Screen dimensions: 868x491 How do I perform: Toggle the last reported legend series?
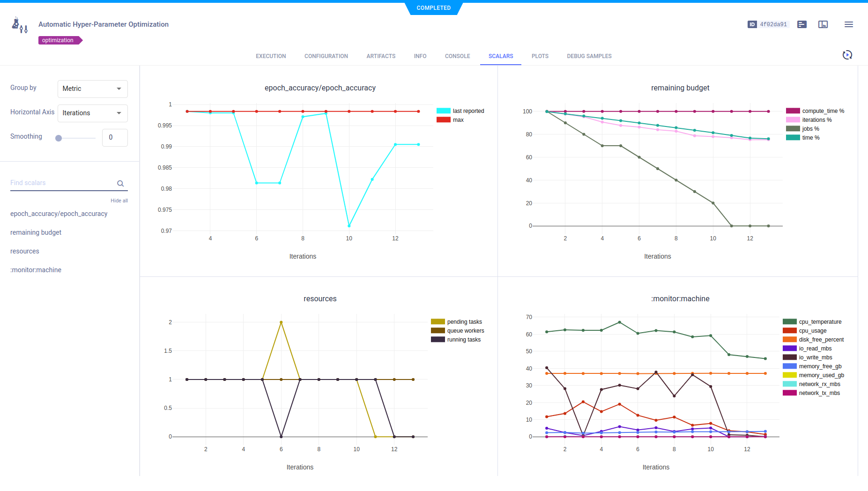(460, 111)
